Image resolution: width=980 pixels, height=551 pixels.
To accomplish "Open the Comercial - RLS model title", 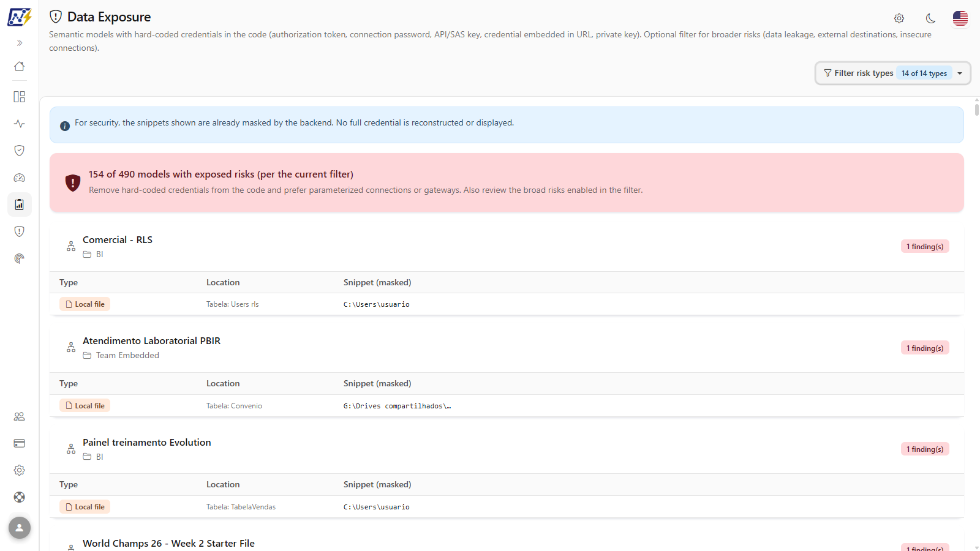I will point(118,240).
